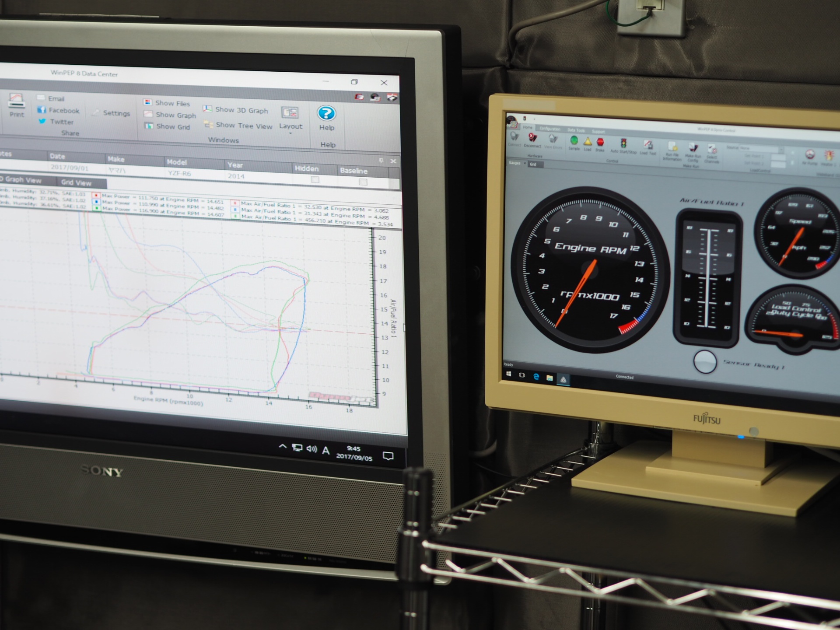
Task: Share the run via Email
Action: click(x=51, y=98)
